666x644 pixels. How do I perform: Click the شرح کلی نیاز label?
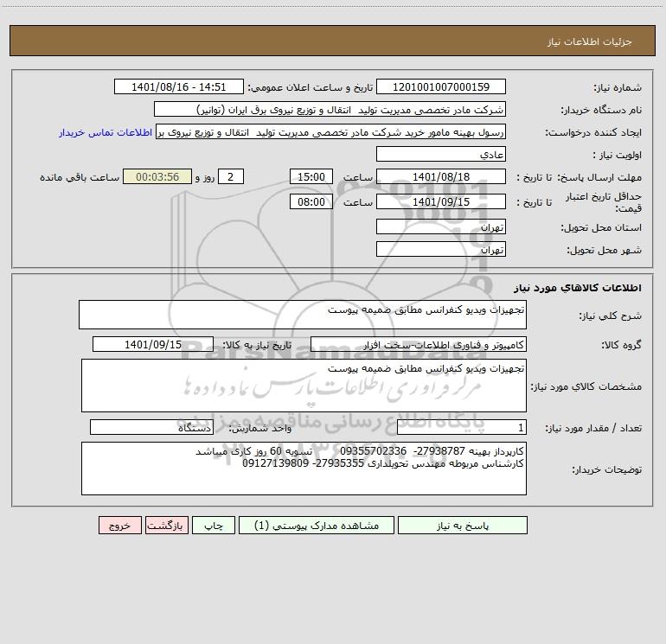pos(611,316)
